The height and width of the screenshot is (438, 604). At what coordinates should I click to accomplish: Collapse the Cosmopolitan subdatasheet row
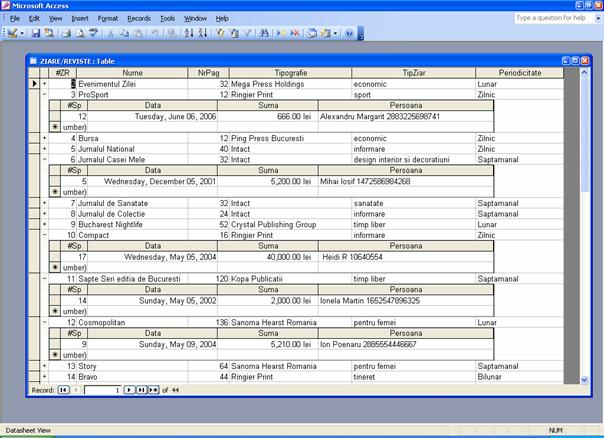coord(44,323)
